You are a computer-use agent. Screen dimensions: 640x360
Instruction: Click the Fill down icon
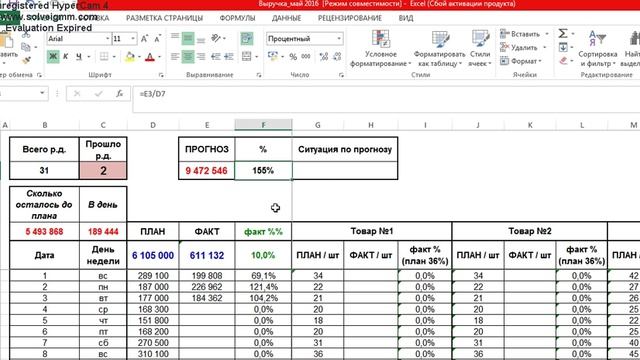(563, 47)
